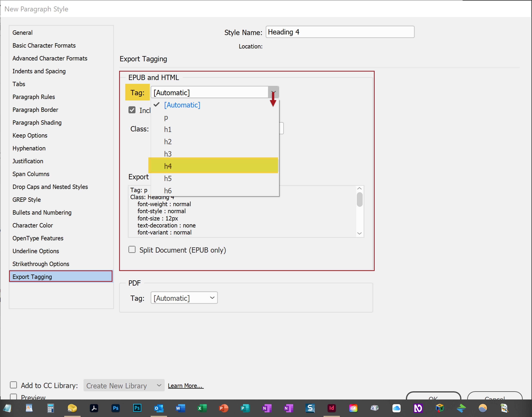Open Excel from the taskbar
Image resolution: width=532 pixels, height=417 pixels.
click(x=202, y=408)
